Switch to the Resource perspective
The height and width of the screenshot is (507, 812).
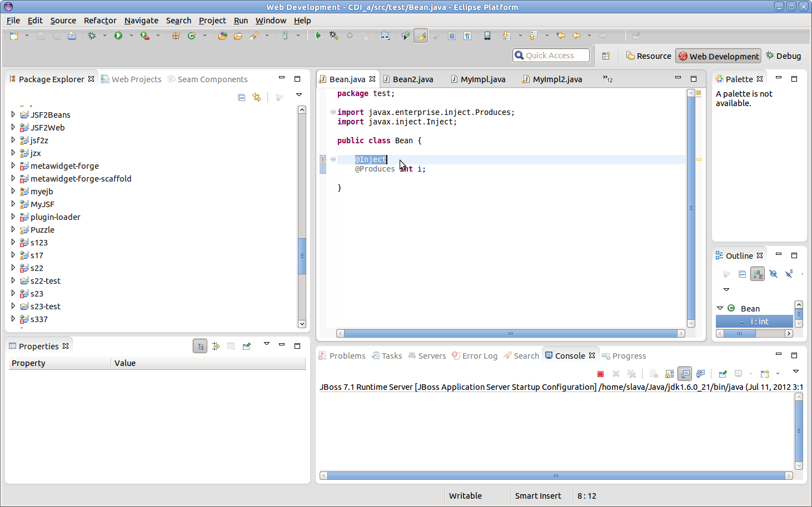(x=649, y=56)
